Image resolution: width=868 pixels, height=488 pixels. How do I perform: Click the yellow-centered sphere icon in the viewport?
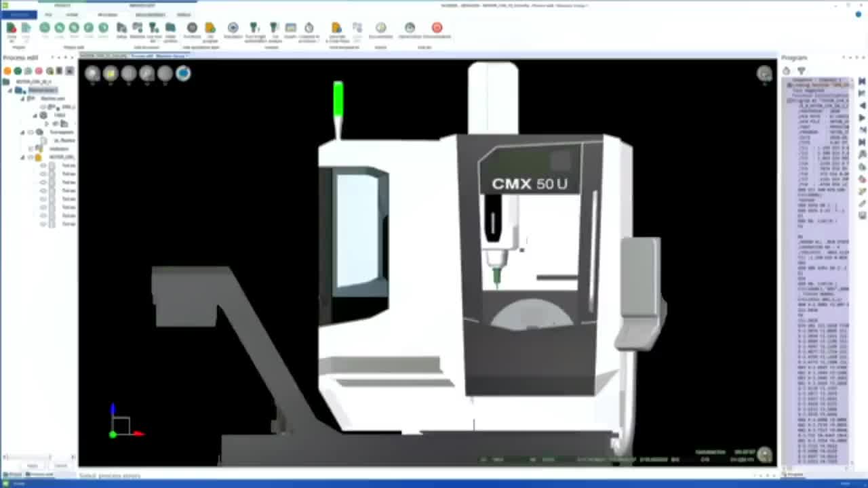pos(111,73)
